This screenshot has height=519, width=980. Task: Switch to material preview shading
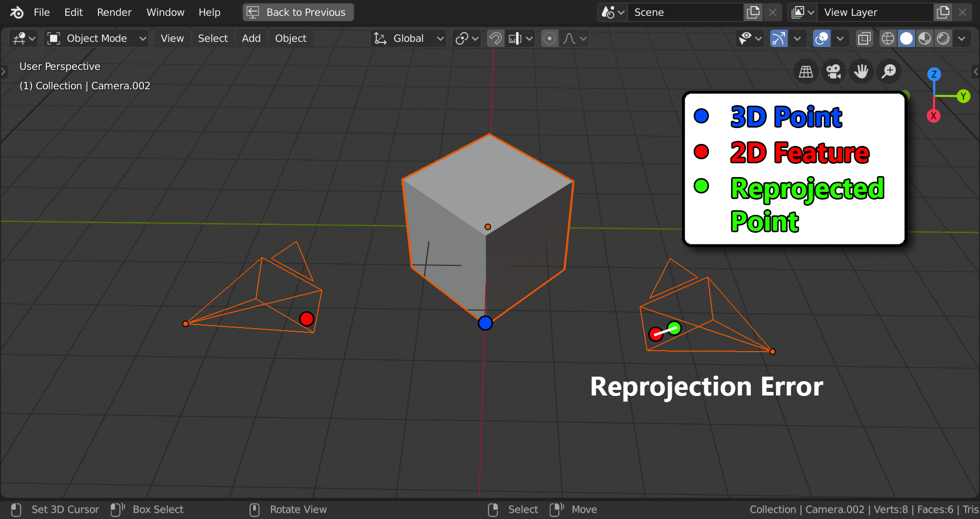[x=925, y=38]
